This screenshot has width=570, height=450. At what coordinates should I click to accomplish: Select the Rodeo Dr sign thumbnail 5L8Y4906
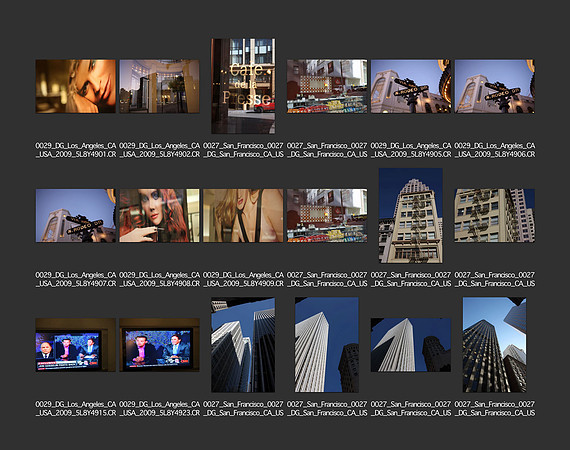coord(494,86)
